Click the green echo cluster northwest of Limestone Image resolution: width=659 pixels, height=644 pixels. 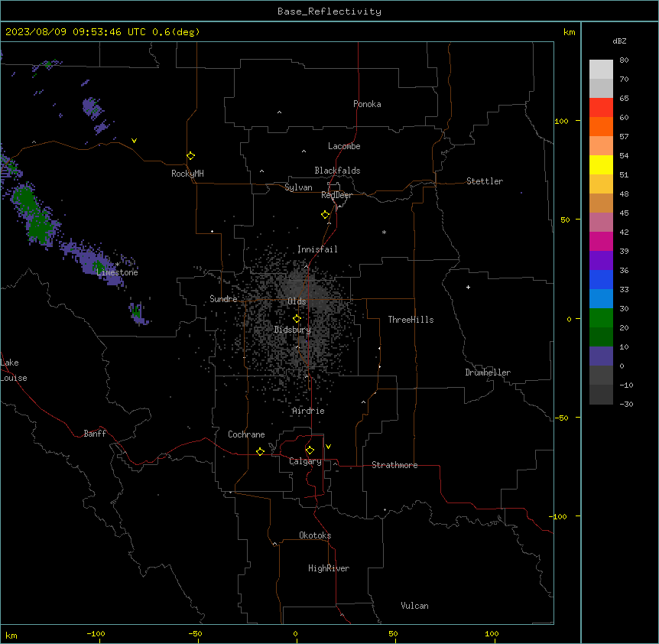[35, 214]
